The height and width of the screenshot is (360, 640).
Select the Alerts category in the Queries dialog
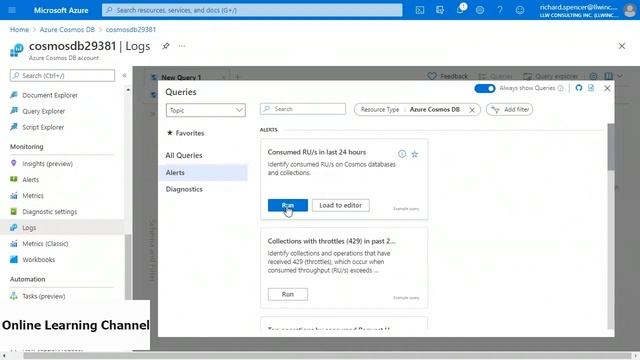click(x=204, y=173)
